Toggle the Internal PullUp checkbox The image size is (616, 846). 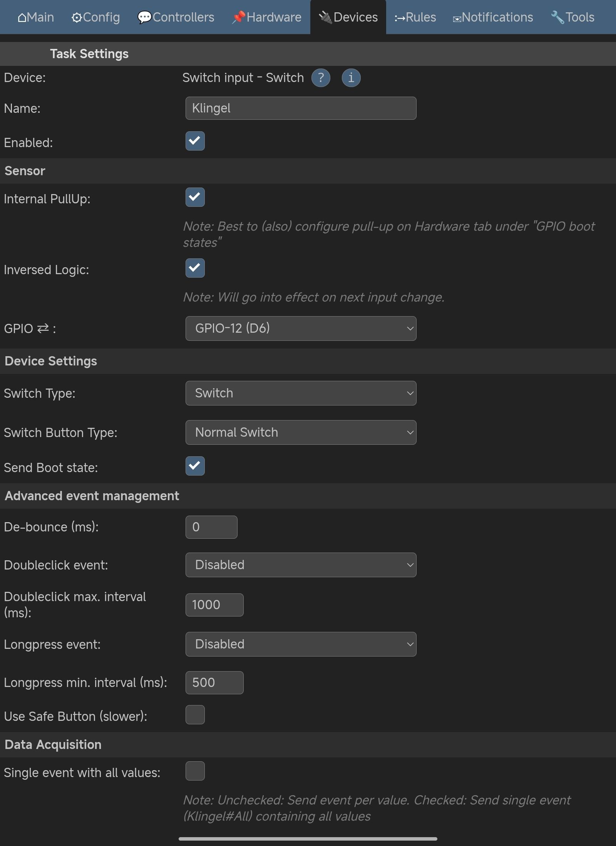pyautogui.click(x=195, y=197)
